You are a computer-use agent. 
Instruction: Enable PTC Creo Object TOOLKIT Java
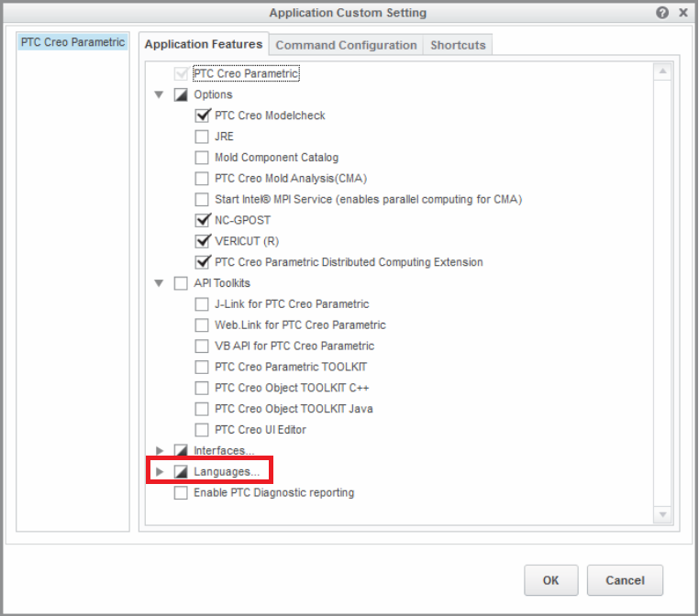(202, 409)
